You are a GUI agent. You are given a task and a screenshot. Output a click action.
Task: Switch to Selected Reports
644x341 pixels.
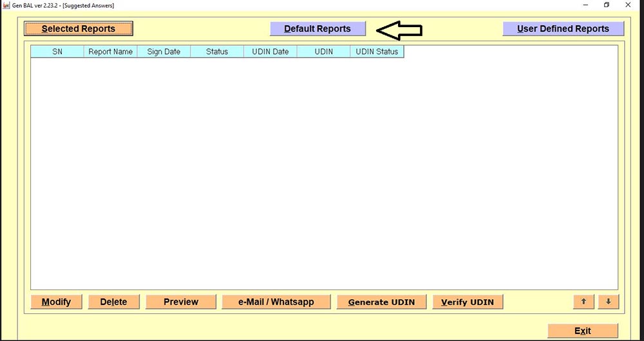tap(79, 29)
